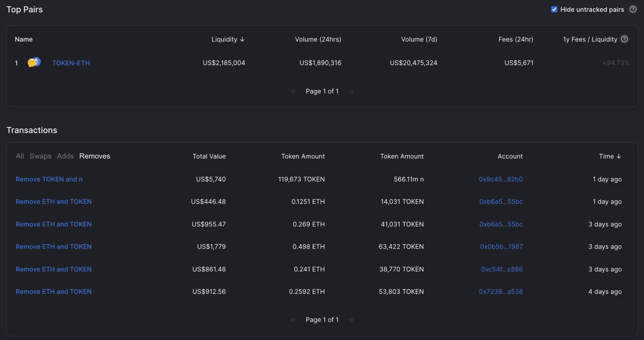Click help icon beside Hide untracked pairs

[633, 9]
